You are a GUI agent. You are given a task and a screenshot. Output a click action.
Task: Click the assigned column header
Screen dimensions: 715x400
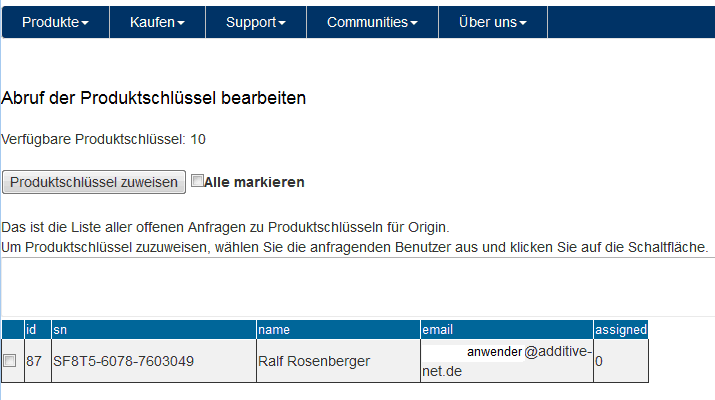click(621, 329)
